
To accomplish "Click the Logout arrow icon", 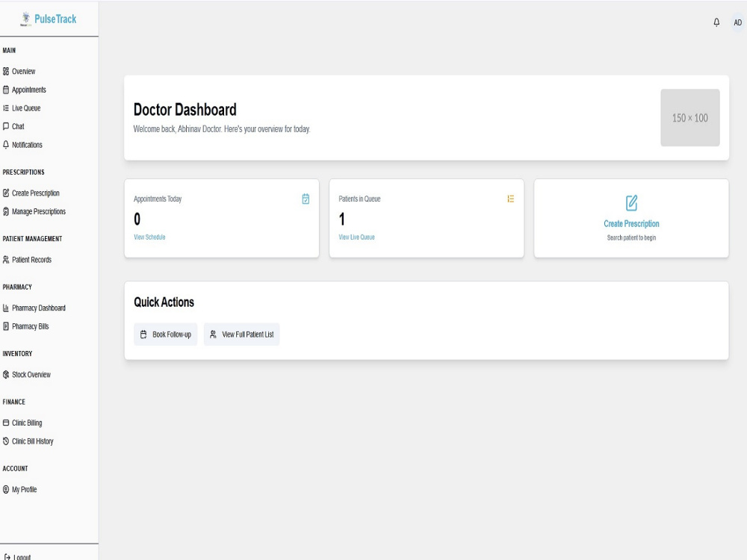I will tap(7, 557).
